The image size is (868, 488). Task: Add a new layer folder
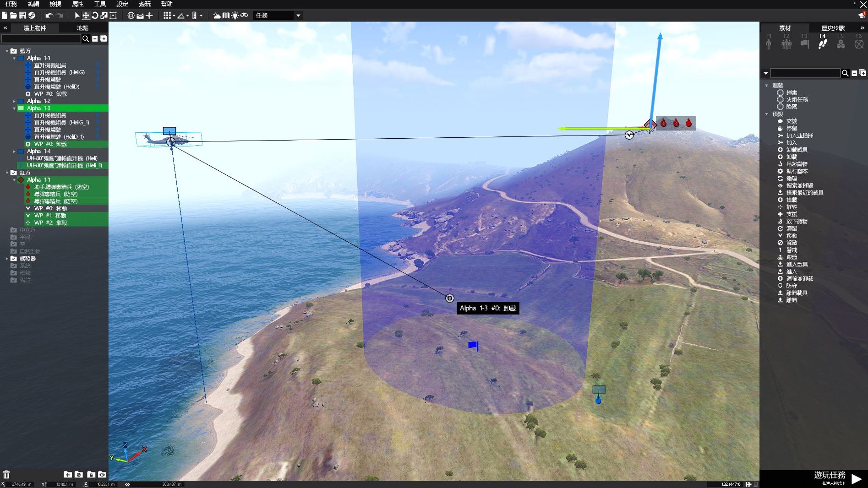point(67,474)
